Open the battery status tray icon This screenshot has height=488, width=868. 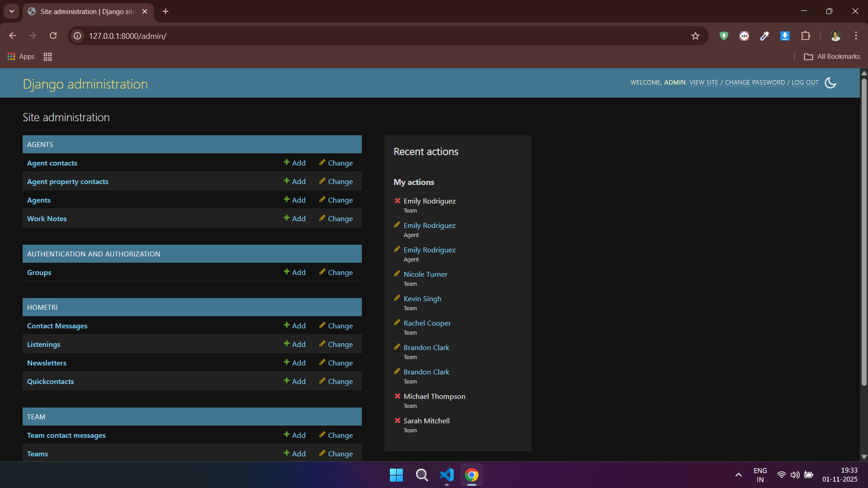(x=809, y=475)
